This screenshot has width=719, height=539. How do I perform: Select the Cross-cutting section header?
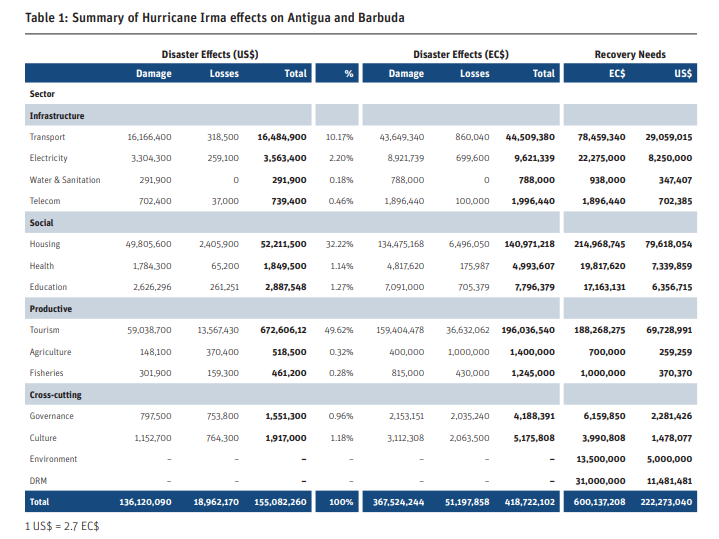(x=55, y=395)
